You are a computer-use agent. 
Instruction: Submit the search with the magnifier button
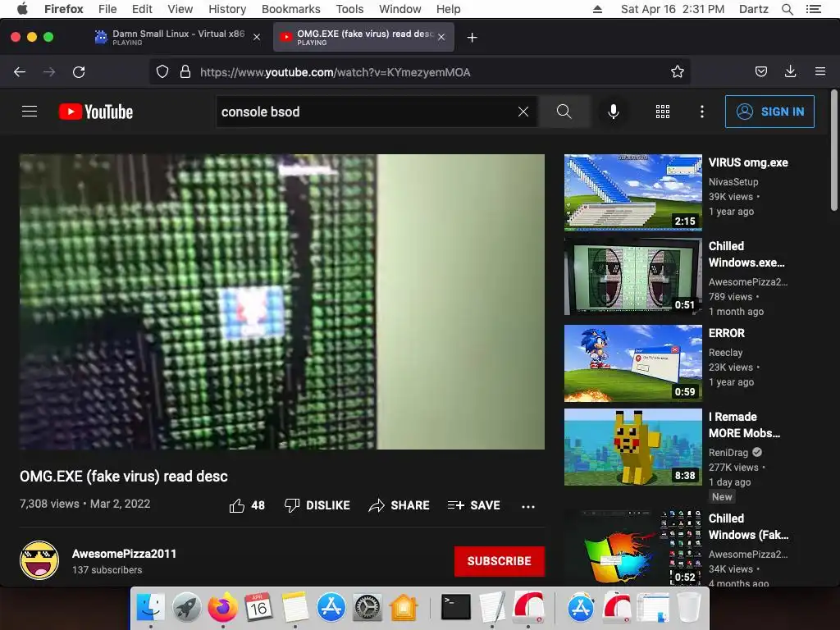click(x=564, y=112)
